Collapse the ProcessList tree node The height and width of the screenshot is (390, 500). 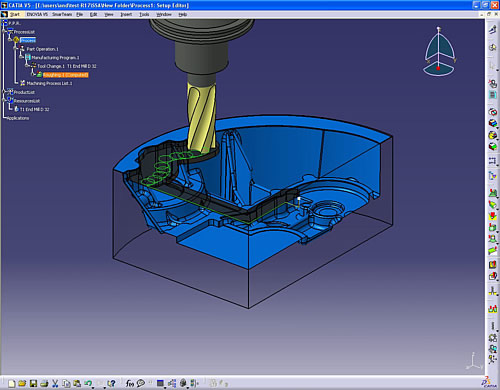4,32
